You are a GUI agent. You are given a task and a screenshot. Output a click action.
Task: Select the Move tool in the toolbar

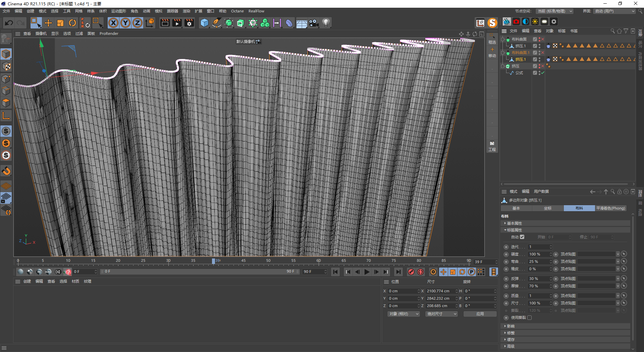48,23
